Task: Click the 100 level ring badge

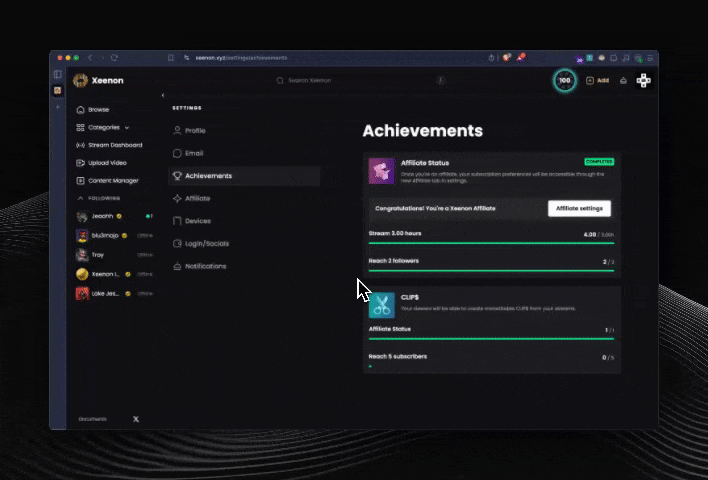Action: [564, 81]
